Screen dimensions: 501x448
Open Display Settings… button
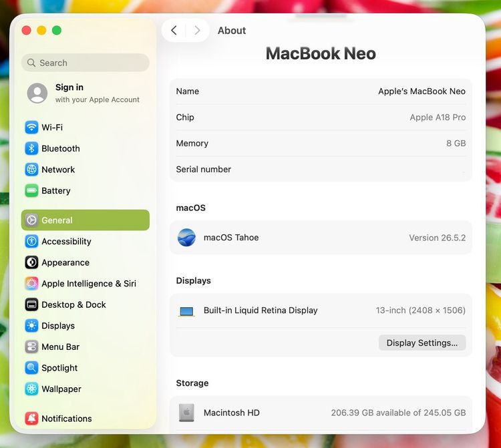tap(422, 343)
